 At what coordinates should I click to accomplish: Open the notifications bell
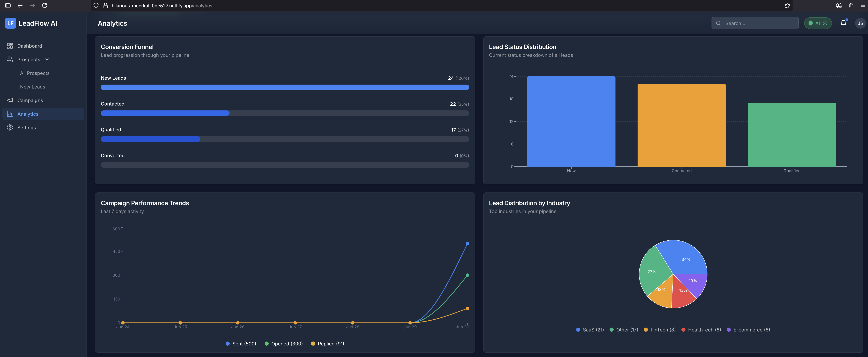click(843, 23)
